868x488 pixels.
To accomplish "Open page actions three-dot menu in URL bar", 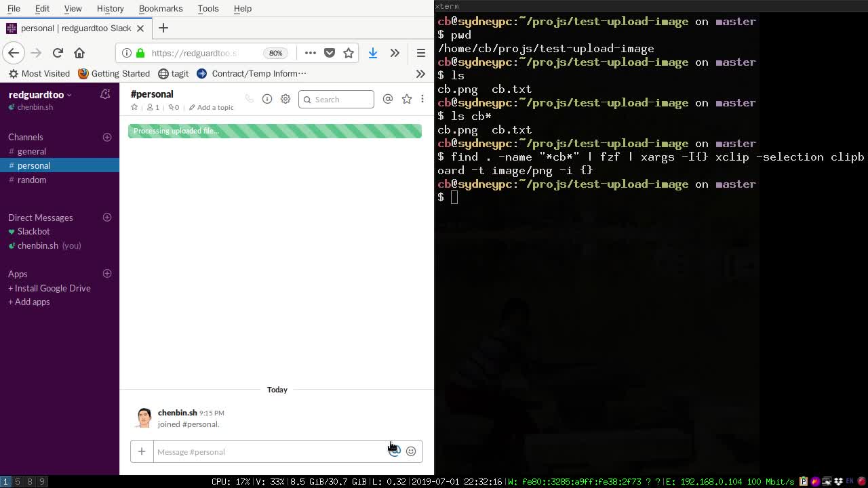I will [311, 53].
